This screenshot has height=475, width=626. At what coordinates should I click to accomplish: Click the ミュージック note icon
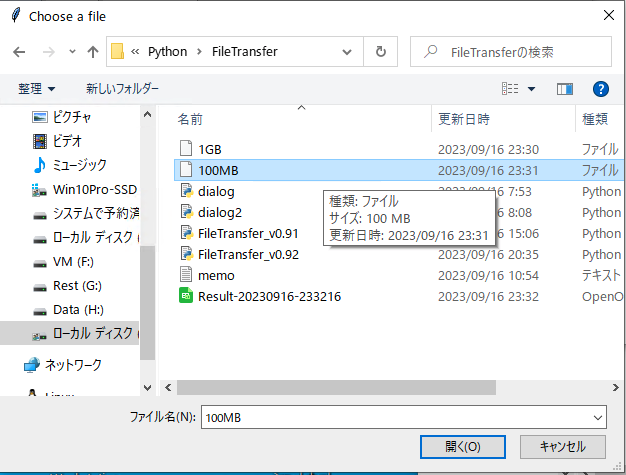40,165
